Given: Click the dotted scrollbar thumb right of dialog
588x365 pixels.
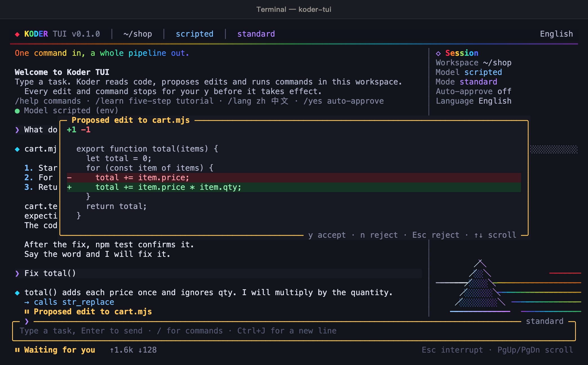Looking at the screenshot, I should tap(554, 149).
